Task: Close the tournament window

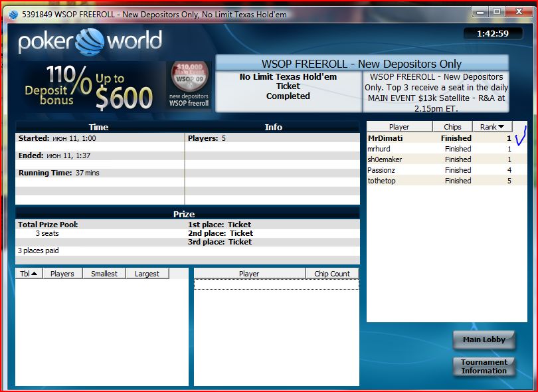Action: pyautogui.click(x=519, y=12)
